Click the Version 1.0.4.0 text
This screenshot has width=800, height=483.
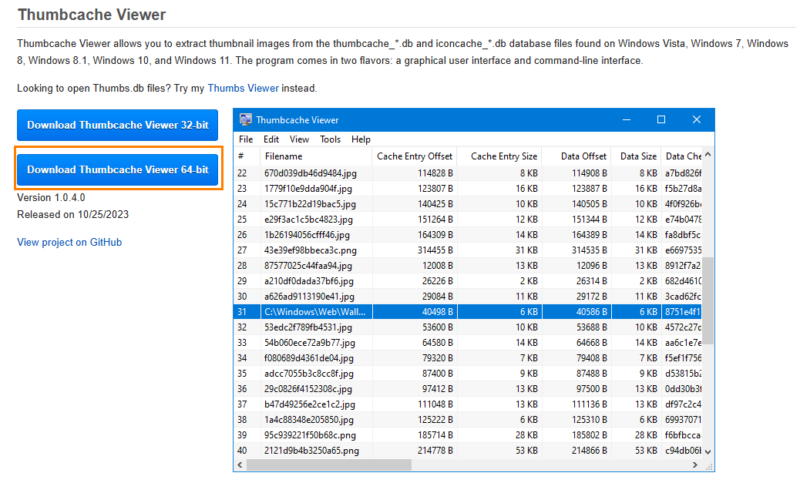pos(51,197)
